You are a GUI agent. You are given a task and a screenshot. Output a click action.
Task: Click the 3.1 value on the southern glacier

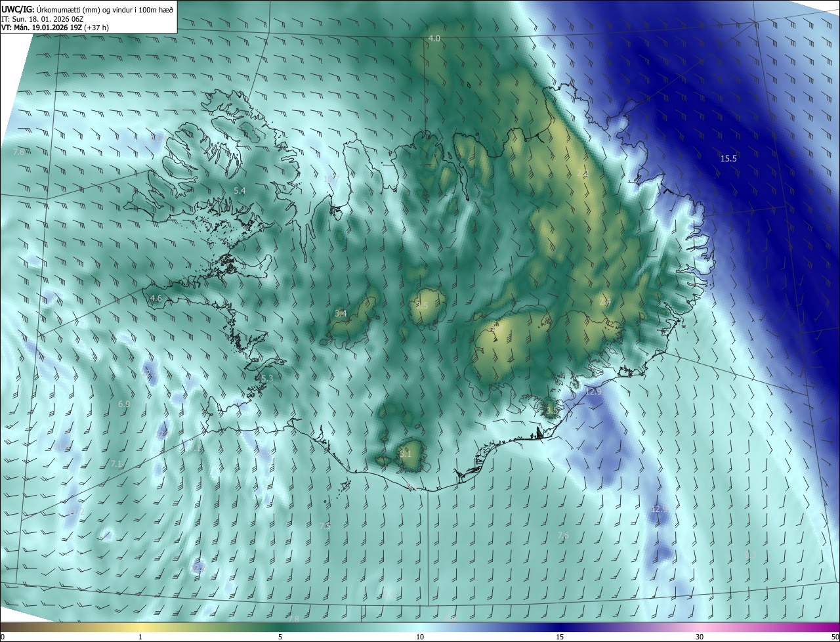(x=406, y=453)
